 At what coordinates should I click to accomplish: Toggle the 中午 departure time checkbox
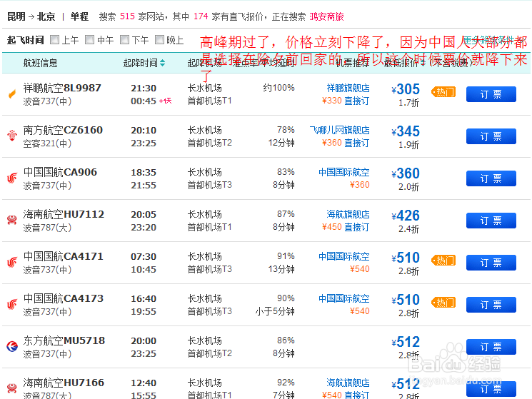[x=89, y=40]
